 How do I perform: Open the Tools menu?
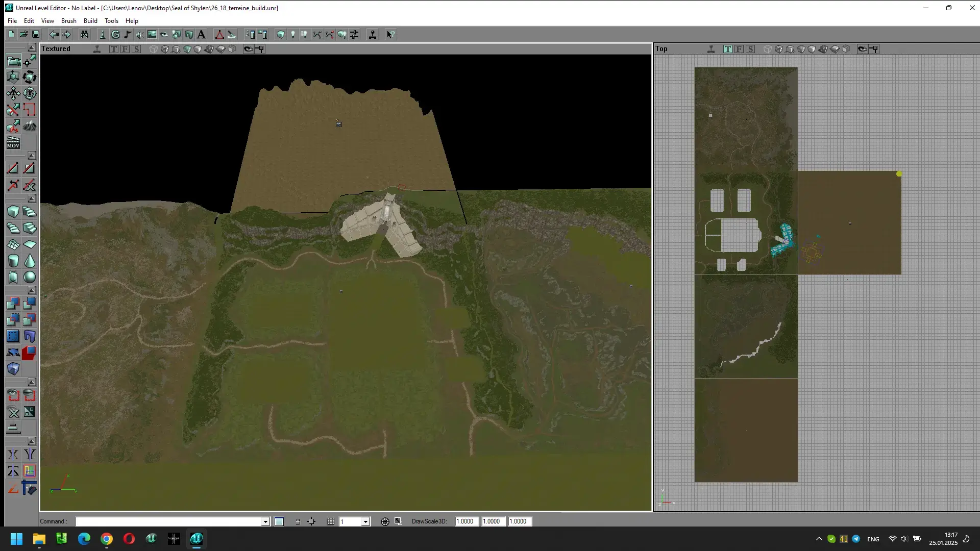coord(111,21)
